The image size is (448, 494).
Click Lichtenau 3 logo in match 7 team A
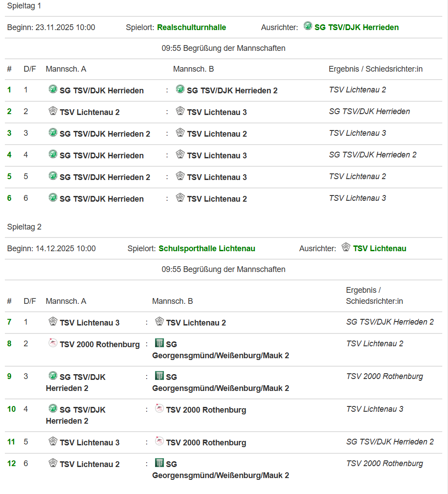click(53, 322)
